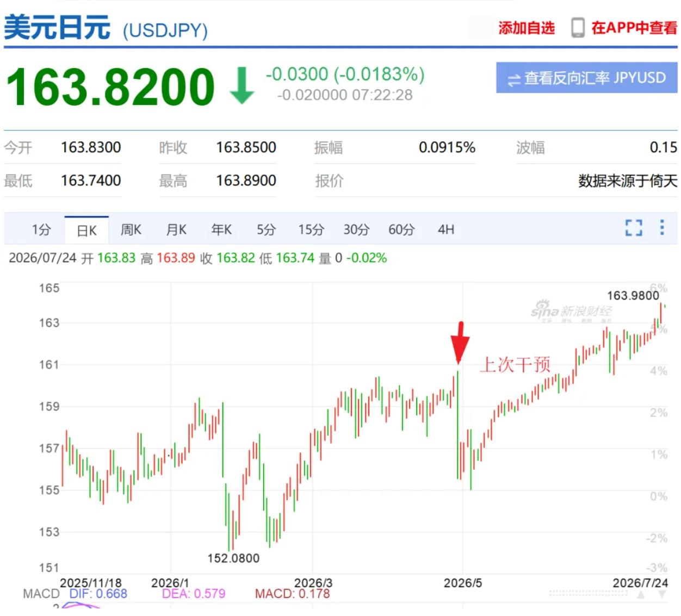Image resolution: width=681 pixels, height=616 pixels.
Task: Switch to the 5分 chart tab
Action: tap(266, 230)
